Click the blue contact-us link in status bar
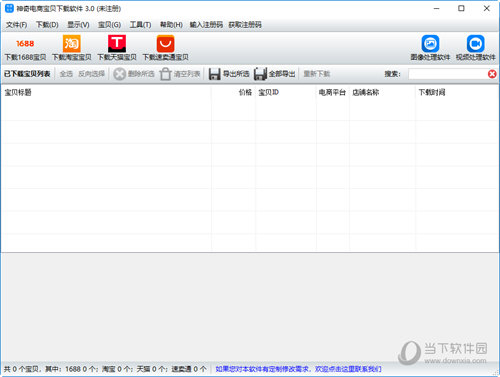The image size is (500, 377). click(298, 369)
